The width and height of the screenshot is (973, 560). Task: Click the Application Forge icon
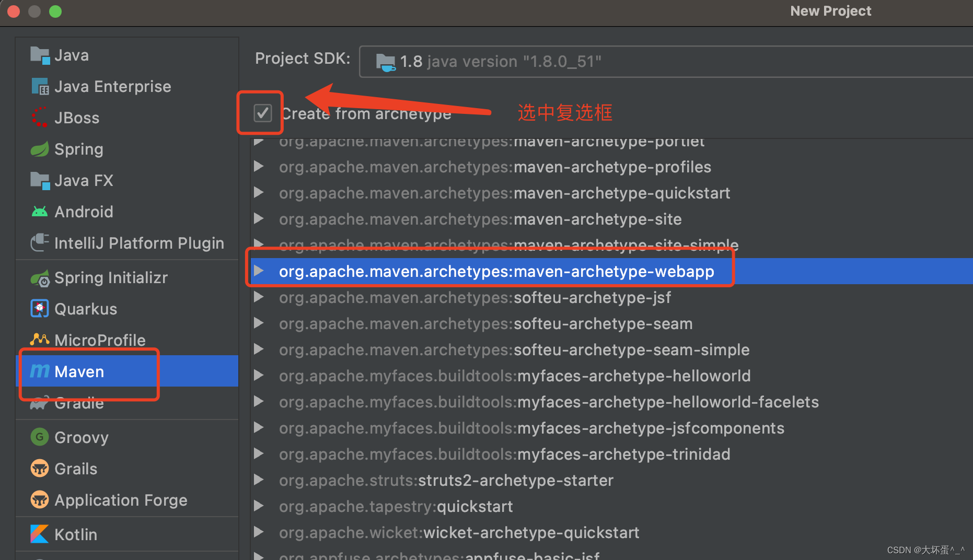tap(40, 500)
